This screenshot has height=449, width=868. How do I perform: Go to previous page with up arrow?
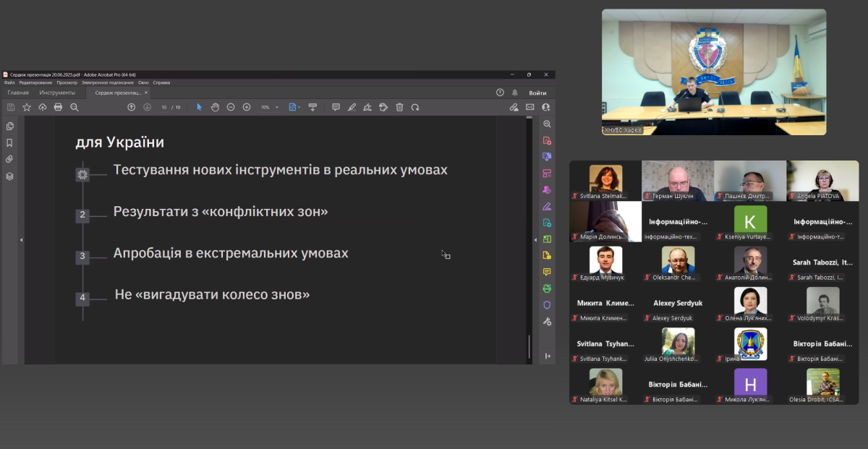pos(131,107)
